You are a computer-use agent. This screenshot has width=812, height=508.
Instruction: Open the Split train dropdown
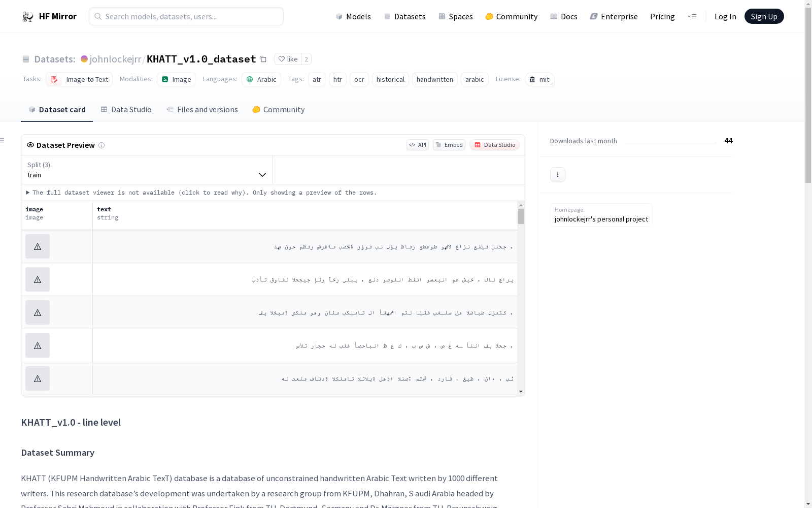tap(147, 170)
